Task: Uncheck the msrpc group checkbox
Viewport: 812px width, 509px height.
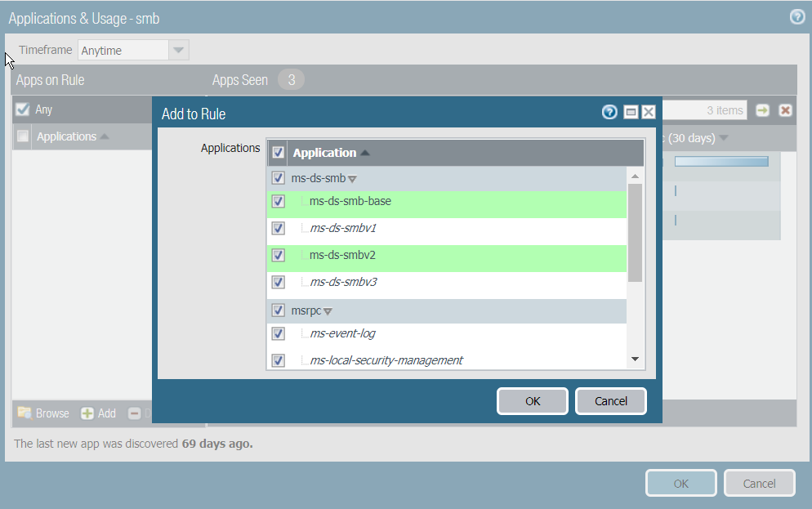Action: [x=278, y=310]
